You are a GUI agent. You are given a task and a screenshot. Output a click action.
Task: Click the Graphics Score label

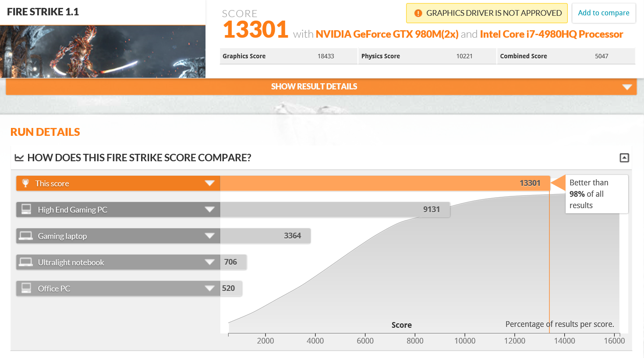pos(244,56)
